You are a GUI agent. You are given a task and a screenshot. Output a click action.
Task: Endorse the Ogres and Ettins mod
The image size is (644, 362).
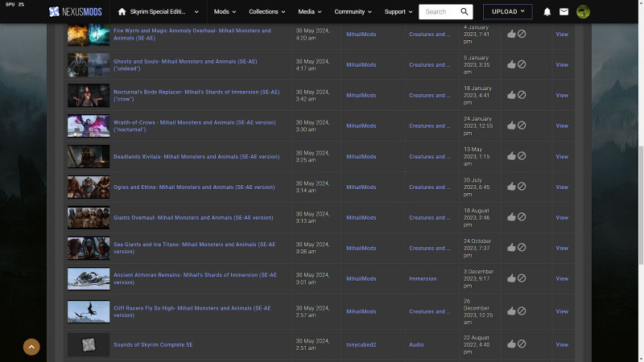(x=511, y=187)
